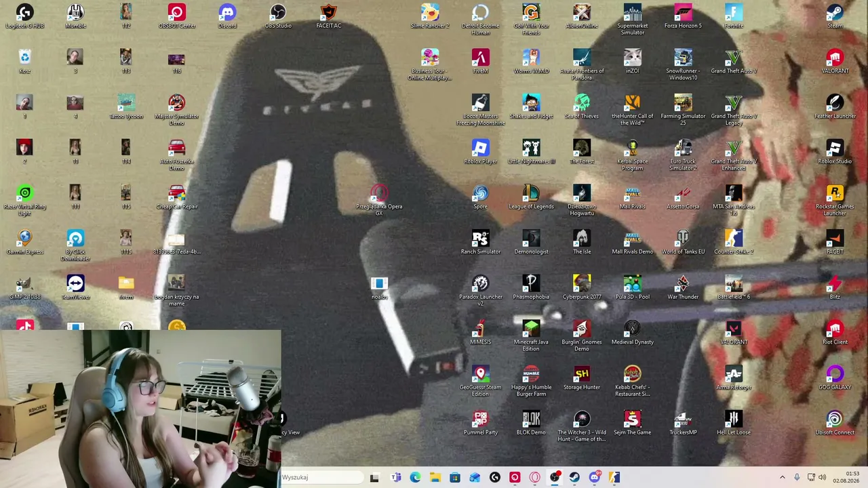The image size is (868, 488).
Task: Select the Roblox Player icon
Action: pyautogui.click(x=480, y=152)
